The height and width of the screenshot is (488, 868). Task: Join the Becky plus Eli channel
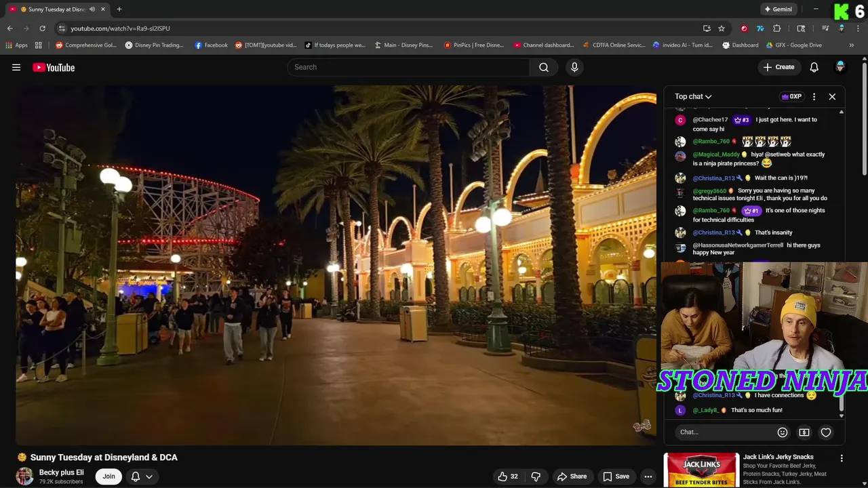(108, 476)
